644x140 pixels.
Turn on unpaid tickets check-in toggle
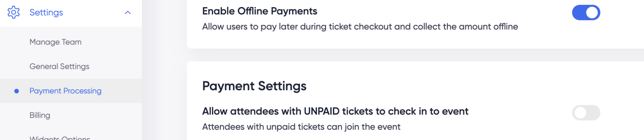[x=586, y=113]
